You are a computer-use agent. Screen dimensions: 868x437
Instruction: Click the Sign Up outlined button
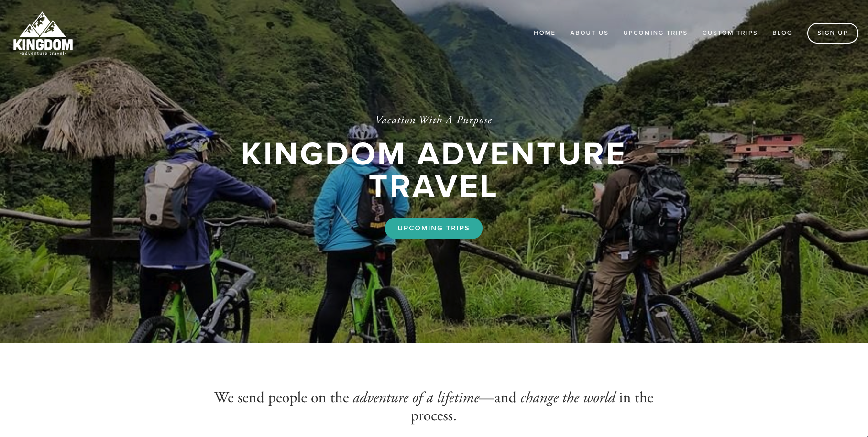tap(833, 33)
